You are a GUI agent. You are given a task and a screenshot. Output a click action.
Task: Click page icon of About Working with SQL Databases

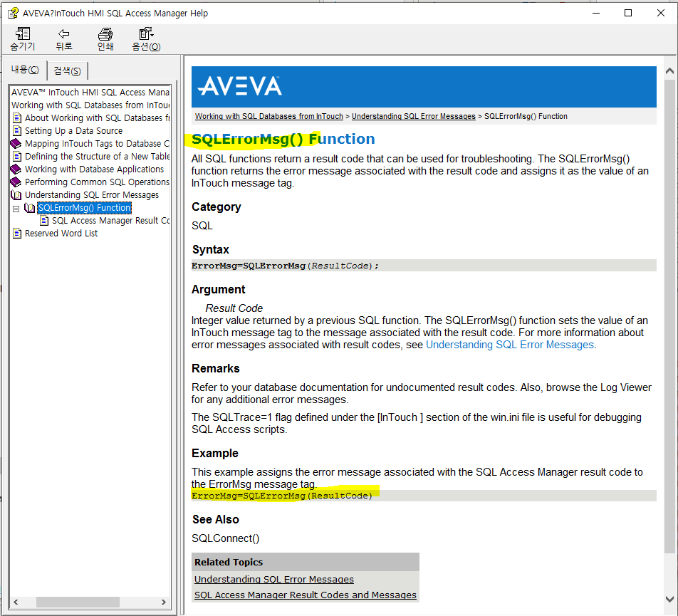[x=17, y=118]
